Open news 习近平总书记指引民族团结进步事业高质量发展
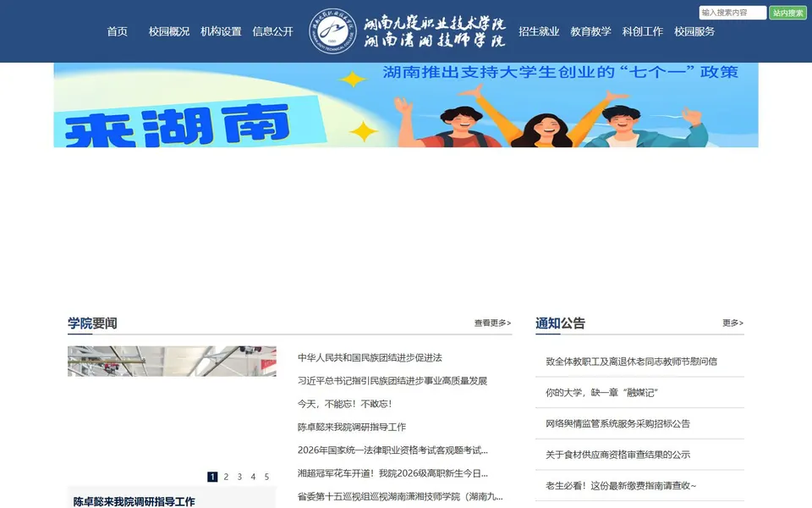 392,381
